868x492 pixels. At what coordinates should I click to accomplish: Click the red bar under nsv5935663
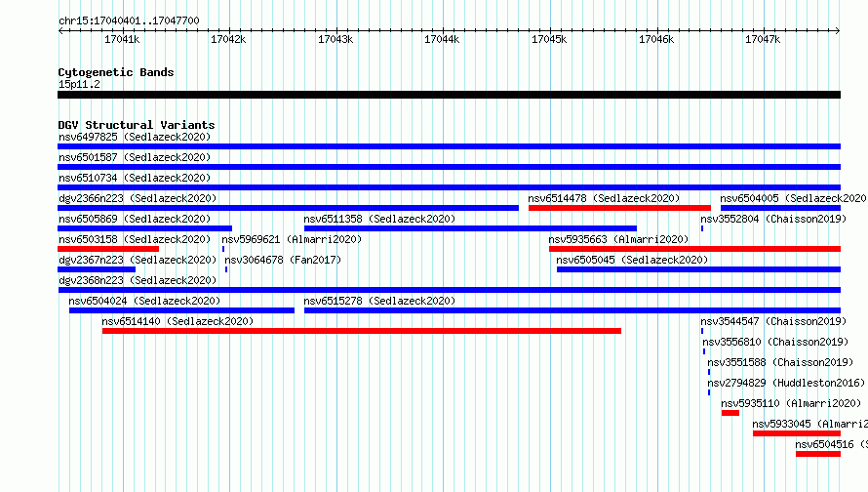point(694,249)
